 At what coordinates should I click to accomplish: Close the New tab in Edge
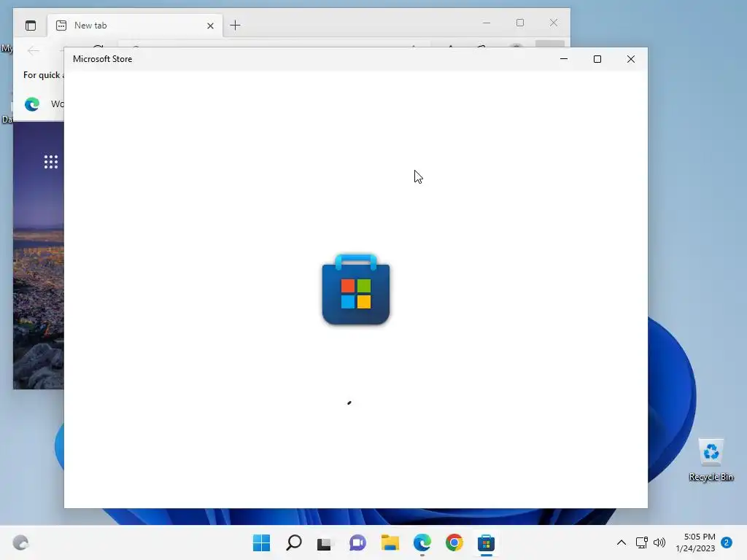tap(210, 26)
